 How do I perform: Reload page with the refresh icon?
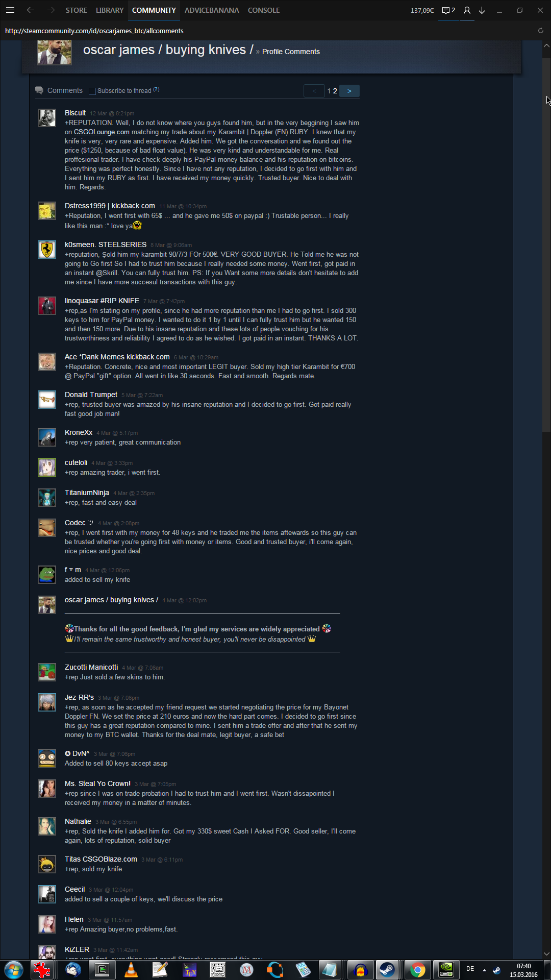(541, 31)
